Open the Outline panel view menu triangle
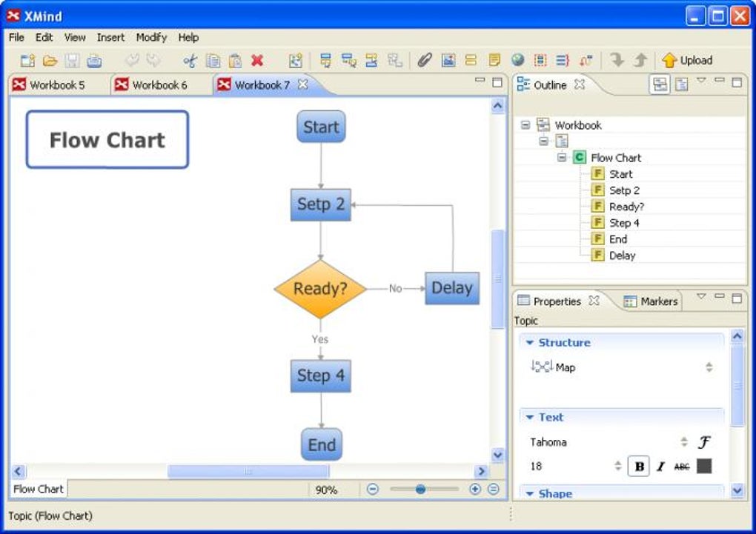This screenshot has height=534, width=756. pos(701,80)
